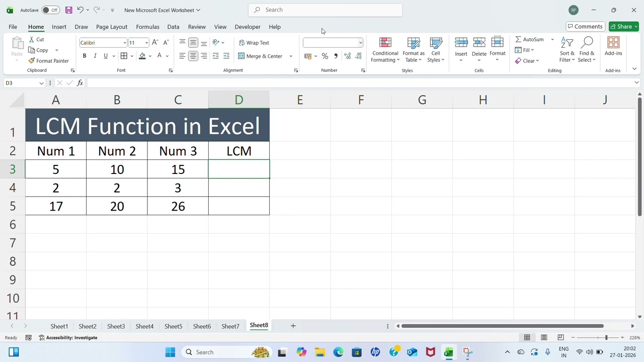The height and width of the screenshot is (362, 644).
Task: Click Delete cells icon
Action: (479, 43)
